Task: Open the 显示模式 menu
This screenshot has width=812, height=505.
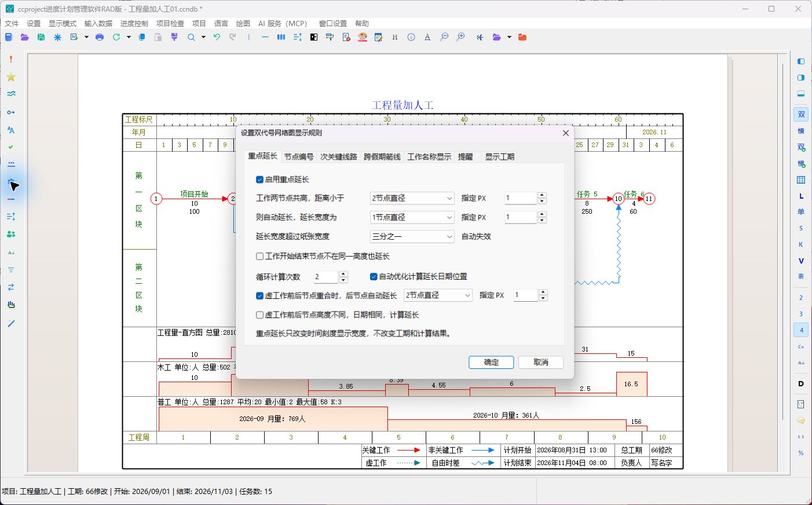Action: [x=63, y=24]
